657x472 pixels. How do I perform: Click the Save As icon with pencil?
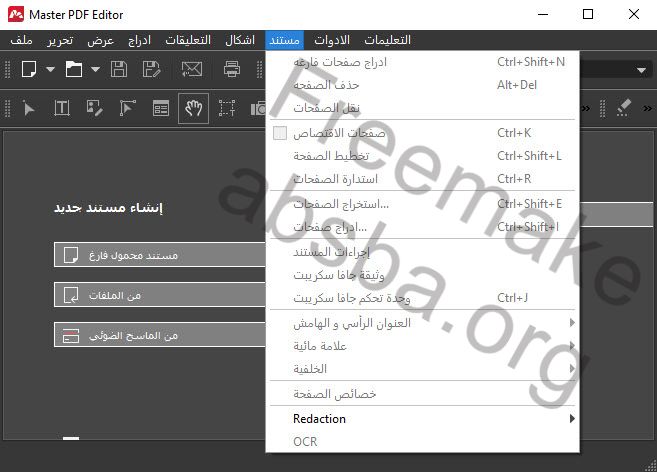click(x=151, y=69)
